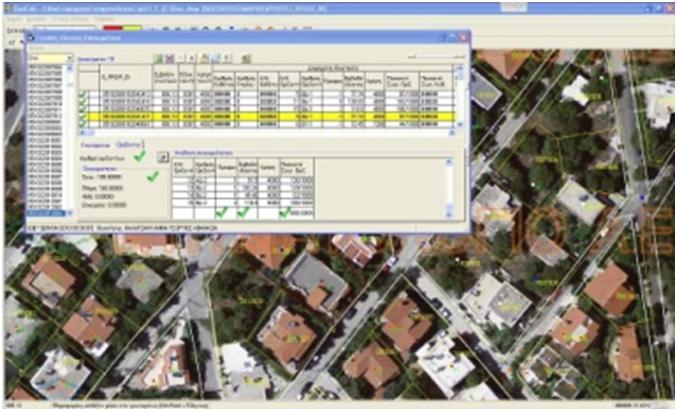
Task: Click the green grid icon in dialog toolbar
Action: (x=157, y=59)
